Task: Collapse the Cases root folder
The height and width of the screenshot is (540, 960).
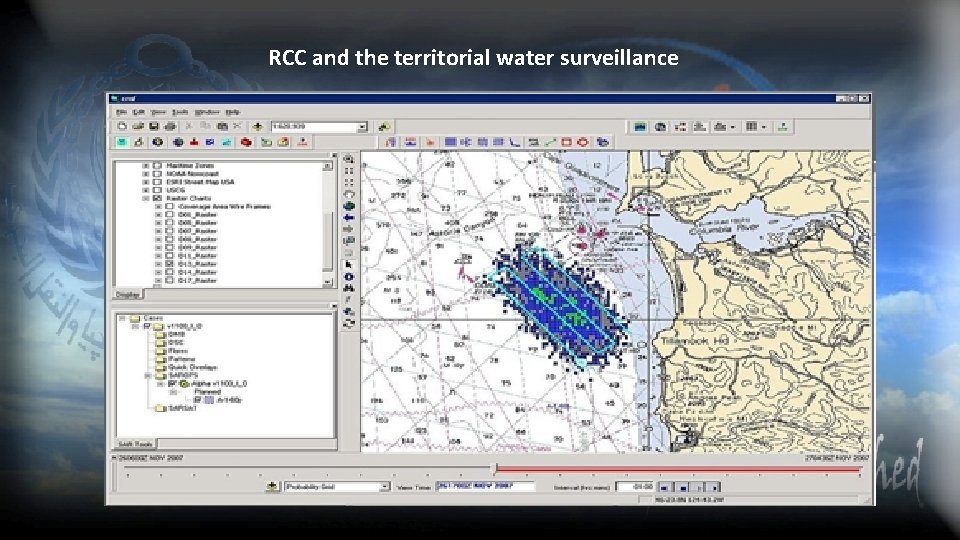Action: click(122, 318)
